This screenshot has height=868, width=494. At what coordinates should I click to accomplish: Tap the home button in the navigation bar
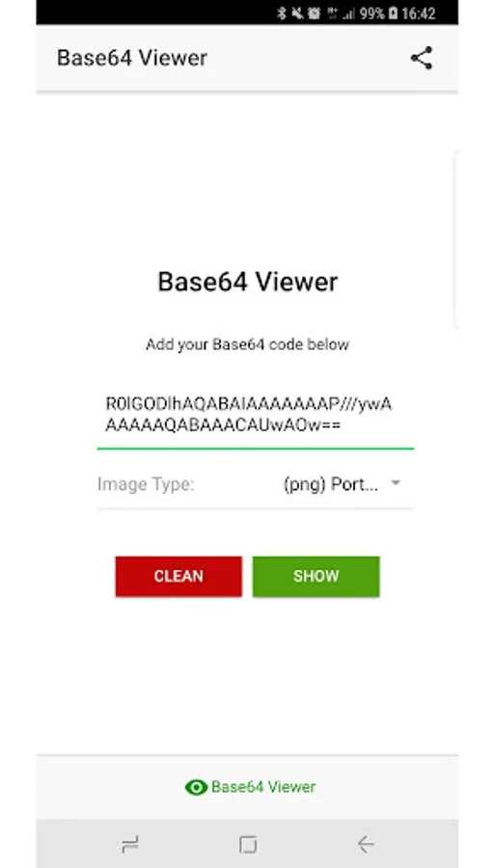pyautogui.click(x=248, y=844)
